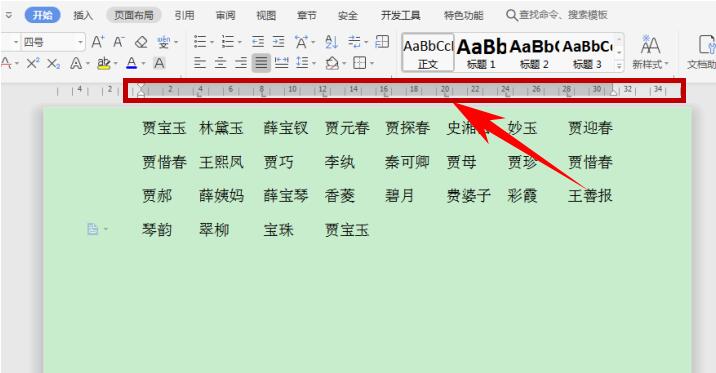The image size is (716, 373).
Task: Clear formatting with the eraser icon
Action: point(141,42)
